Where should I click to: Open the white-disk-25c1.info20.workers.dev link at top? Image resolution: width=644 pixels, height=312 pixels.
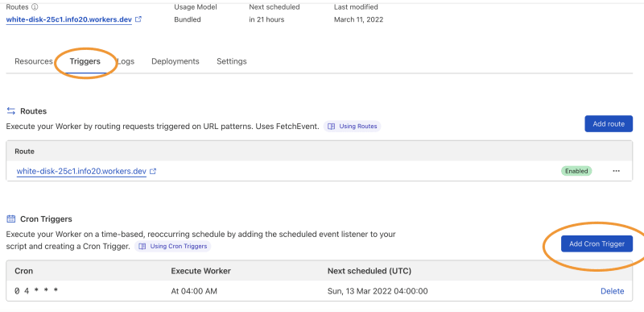pos(69,19)
